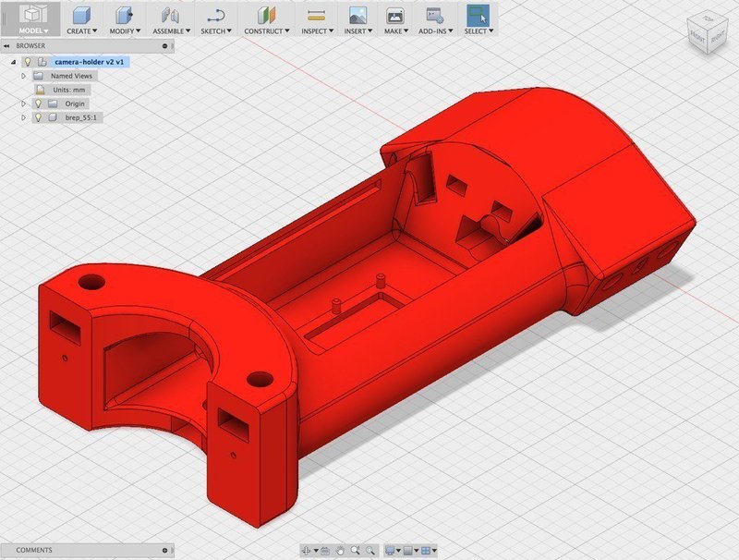Screen dimensions: 739x560
Task: Select the Origin tree item label
Action: point(75,103)
